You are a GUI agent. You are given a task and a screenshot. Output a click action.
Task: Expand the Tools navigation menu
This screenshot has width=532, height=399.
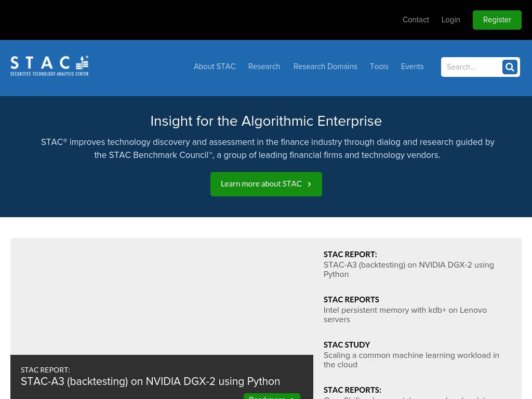click(x=379, y=66)
